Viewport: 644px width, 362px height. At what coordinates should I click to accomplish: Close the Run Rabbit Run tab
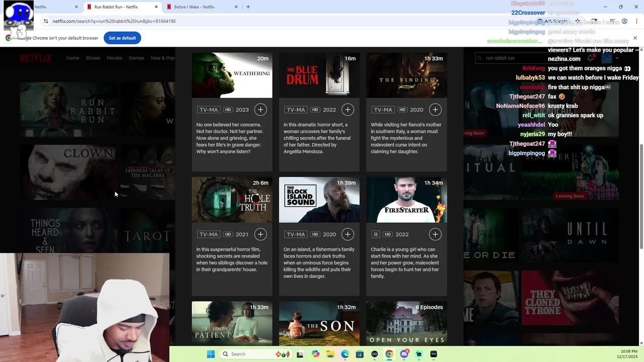click(156, 7)
